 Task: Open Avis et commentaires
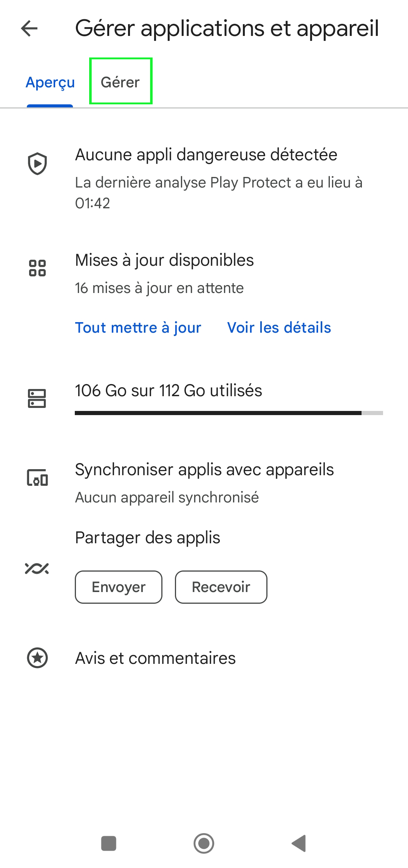coord(204,658)
